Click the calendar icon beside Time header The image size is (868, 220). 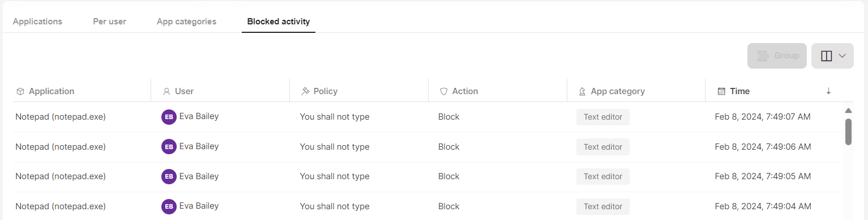pyautogui.click(x=721, y=91)
